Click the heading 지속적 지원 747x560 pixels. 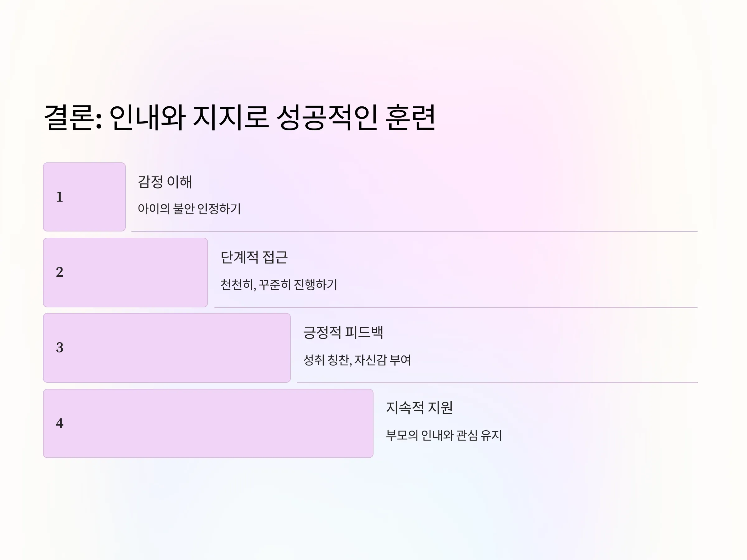[x=419, y=408]
